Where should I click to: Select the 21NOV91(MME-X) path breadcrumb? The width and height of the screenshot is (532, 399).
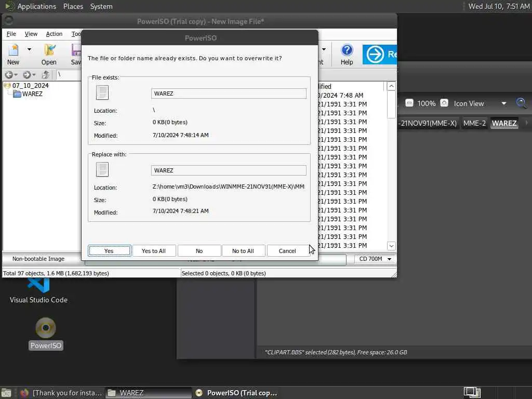click(428, 123)
